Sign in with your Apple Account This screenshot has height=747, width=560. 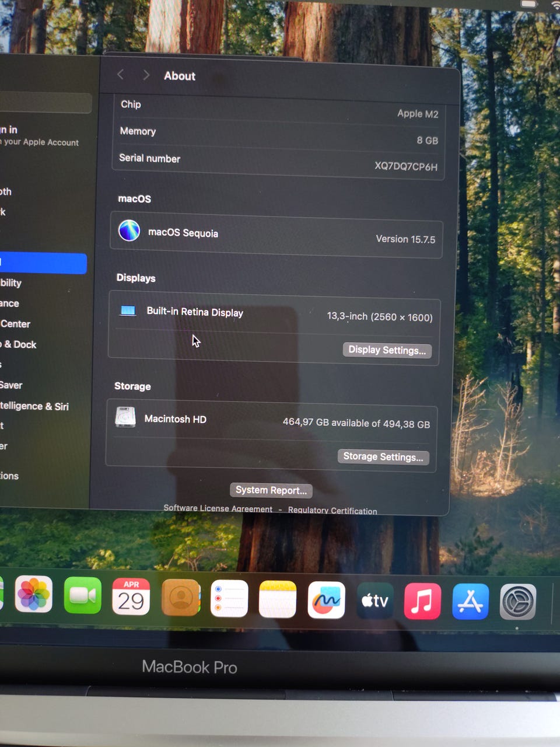pos(39,135)
